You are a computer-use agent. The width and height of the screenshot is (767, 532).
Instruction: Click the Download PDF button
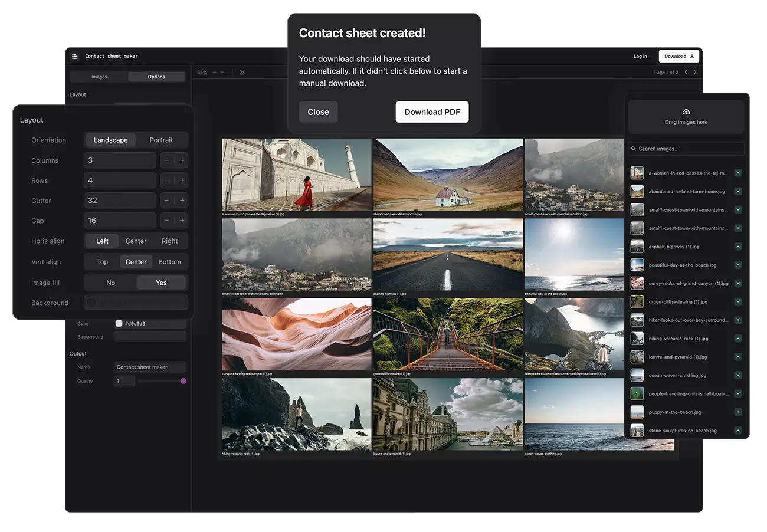432,112
